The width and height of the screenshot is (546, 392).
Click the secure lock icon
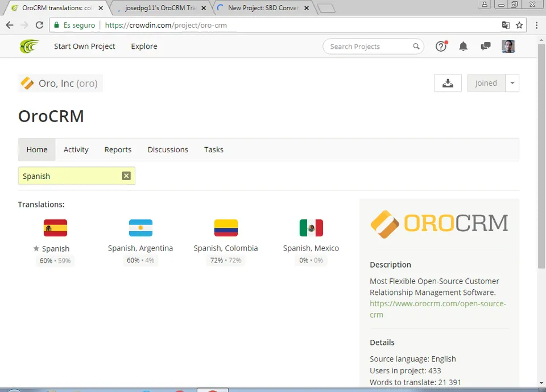click(56, 25)
